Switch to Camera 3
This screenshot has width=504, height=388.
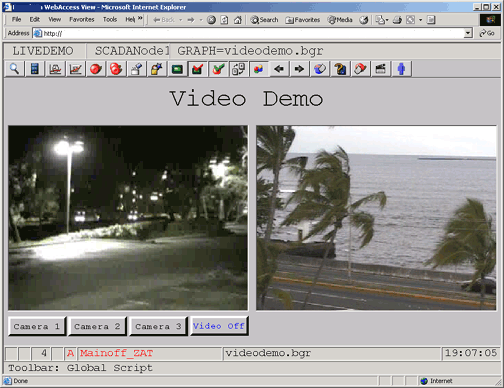(x=158, y=326)
